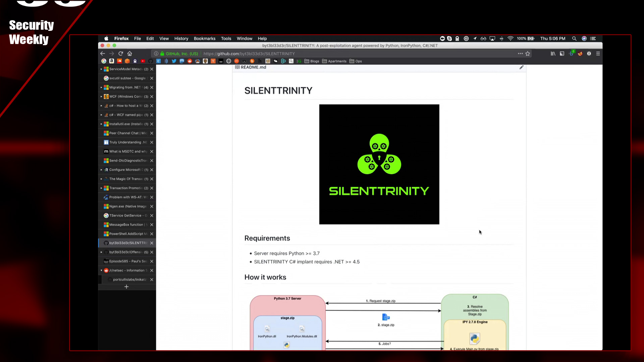The height and width of the screenshot is (362, 644).
Task: Switch to the PowerShell.AddScript tab
Action: click(x=127, y=234)
